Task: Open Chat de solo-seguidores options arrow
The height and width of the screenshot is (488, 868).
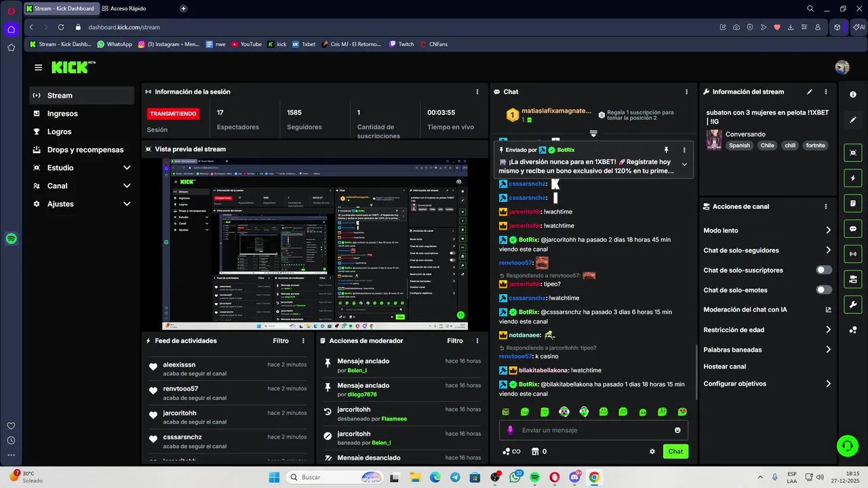Action: (x=828, y=250)
